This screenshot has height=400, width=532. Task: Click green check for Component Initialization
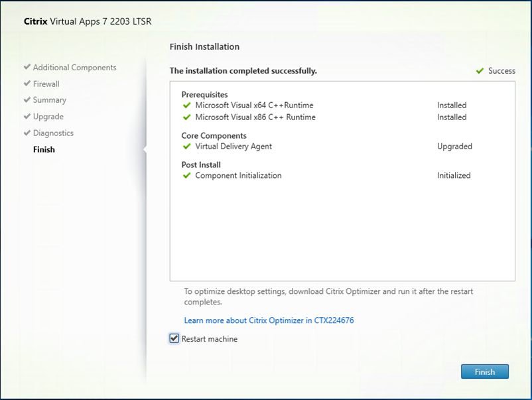186,176
